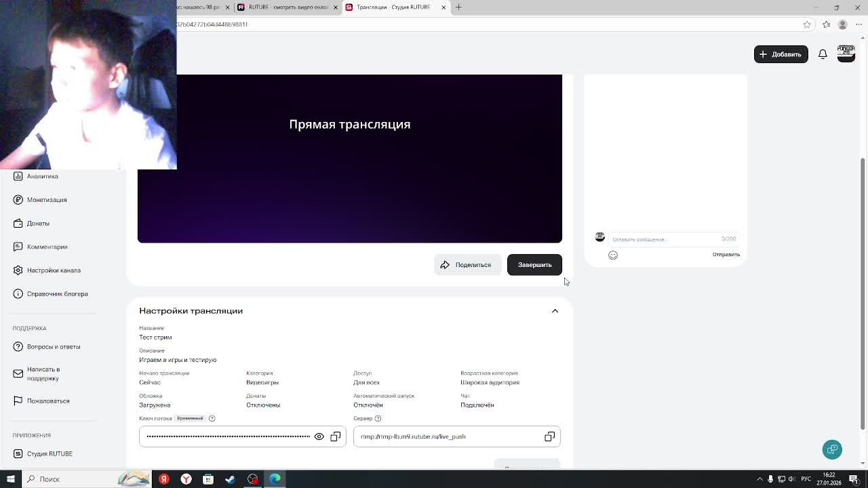Viewport: 868px width, 488px height.
Task: Open Windows notification center
Action: click(854, 479)
